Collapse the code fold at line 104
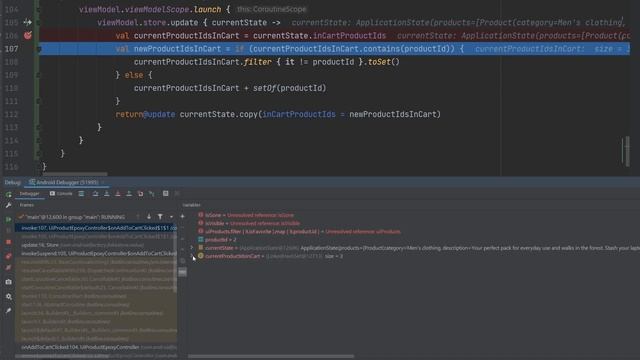640x360 pixels. [38, 9]
